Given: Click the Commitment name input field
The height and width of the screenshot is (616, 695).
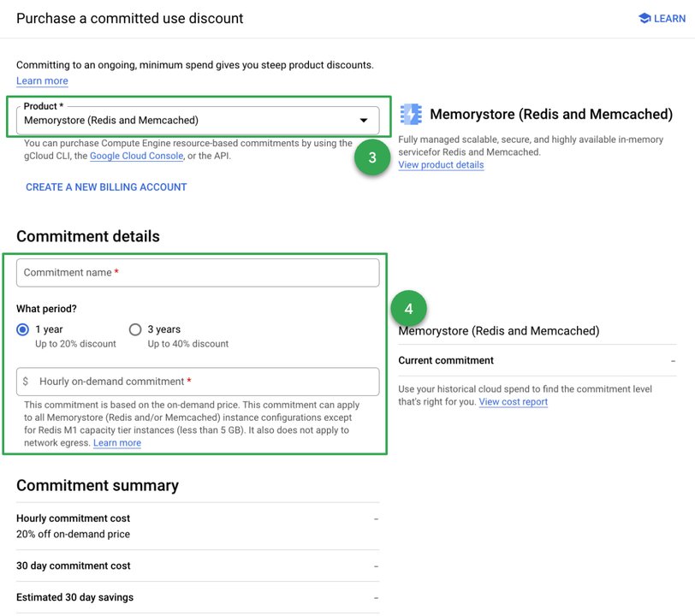Looking at the screenshot, I should point(197,272).
